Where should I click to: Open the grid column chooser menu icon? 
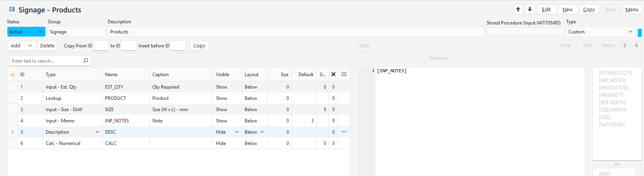point(344,74)
